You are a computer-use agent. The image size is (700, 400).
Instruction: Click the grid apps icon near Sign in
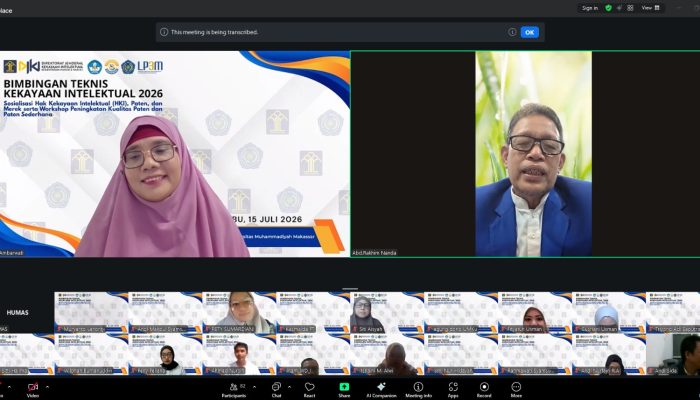click(630, 8)
